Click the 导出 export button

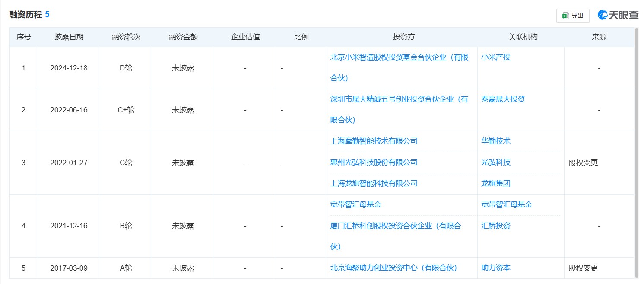tap(573, 16)
